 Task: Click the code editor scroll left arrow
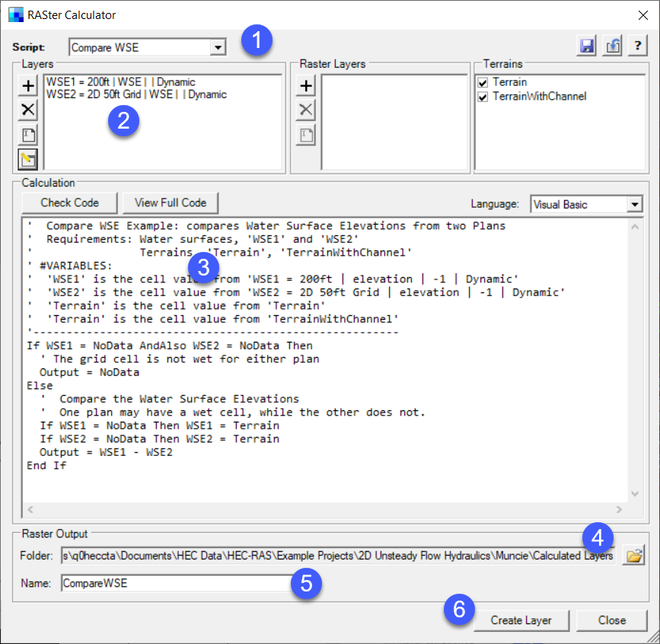[x=30, y=510]
